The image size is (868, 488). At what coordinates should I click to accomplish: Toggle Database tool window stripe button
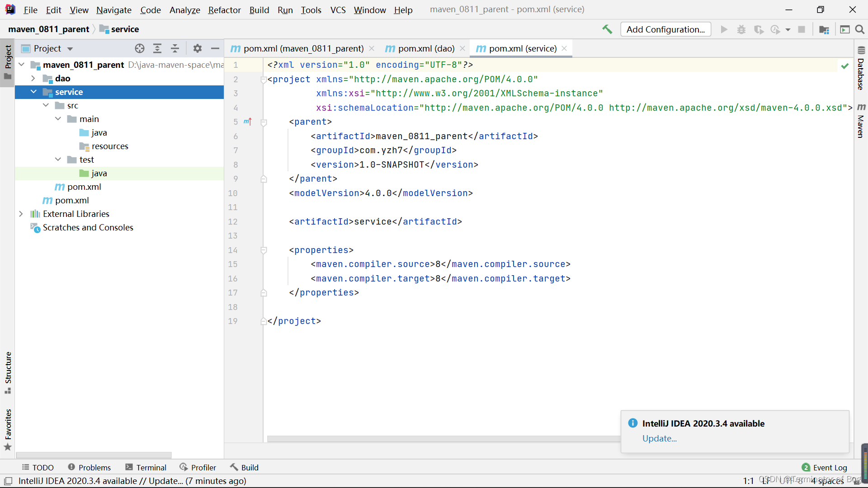point(861,68)
